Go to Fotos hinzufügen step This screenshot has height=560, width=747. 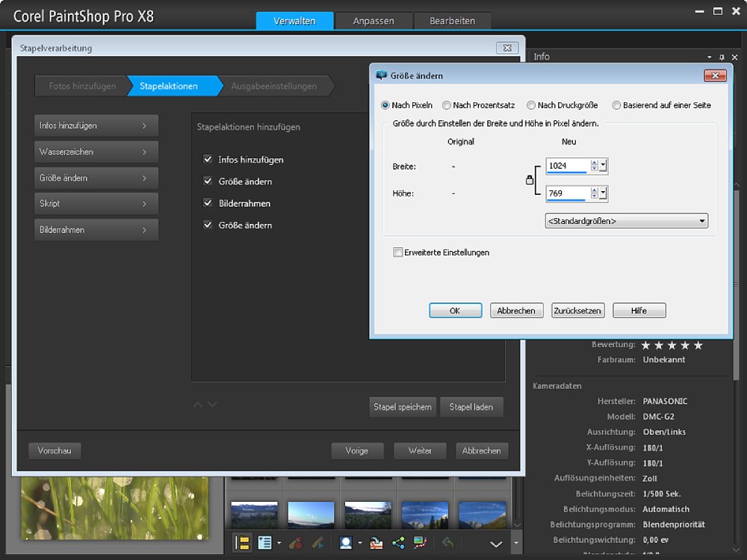(82, 86)
